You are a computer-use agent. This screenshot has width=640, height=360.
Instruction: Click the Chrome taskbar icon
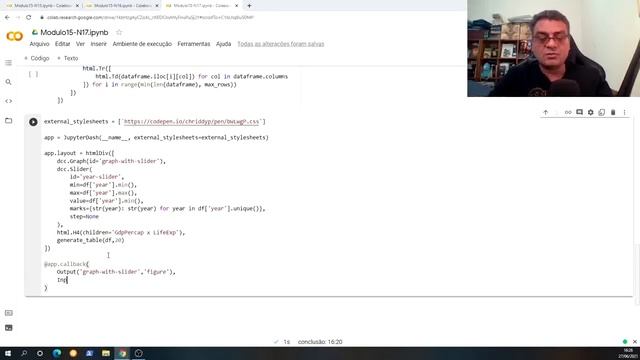122,353
